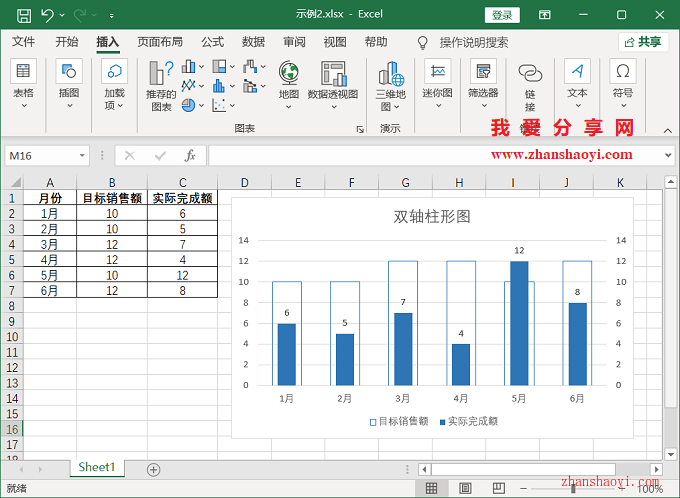The width and height of the screenshot is (680, 498).
Task: Open the Name Box dropdown arrow
Action: pyautogui.click(x=82, y=156)
